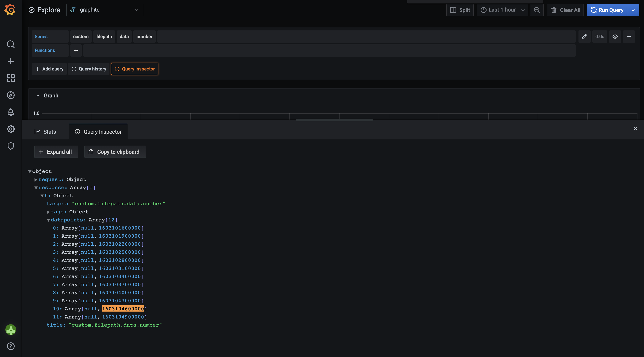Screen dimensions: 644x357
Task: Toggle query visibility with the eye icon
Action: coord(615,36)
